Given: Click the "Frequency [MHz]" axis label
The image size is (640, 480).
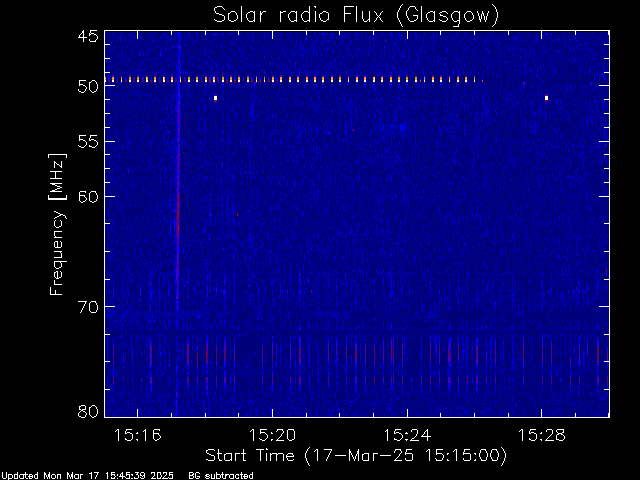Looking at the screenshot, I should 57,224.
